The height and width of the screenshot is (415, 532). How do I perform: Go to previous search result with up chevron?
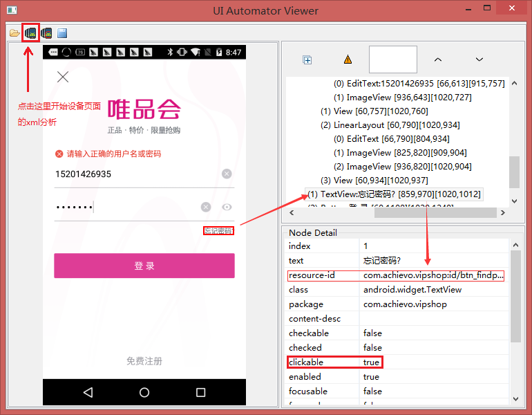coord(437,60)
